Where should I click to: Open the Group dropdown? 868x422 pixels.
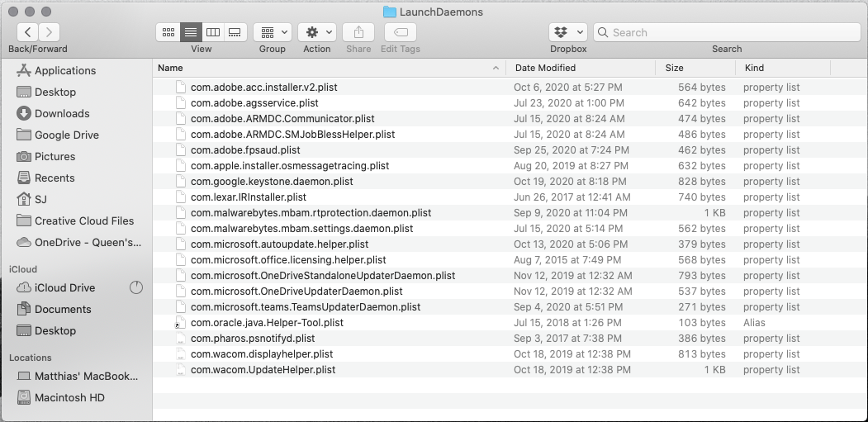pos(273,32)
